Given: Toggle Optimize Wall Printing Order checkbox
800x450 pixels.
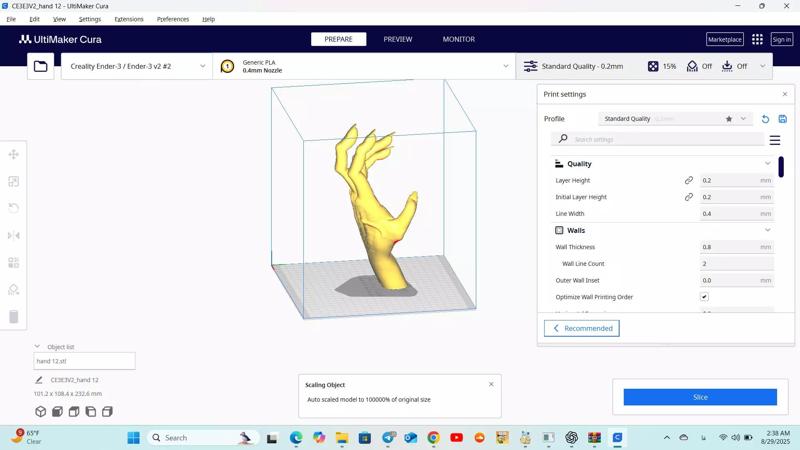Looking at the screenshot, I should coord(704,297).
